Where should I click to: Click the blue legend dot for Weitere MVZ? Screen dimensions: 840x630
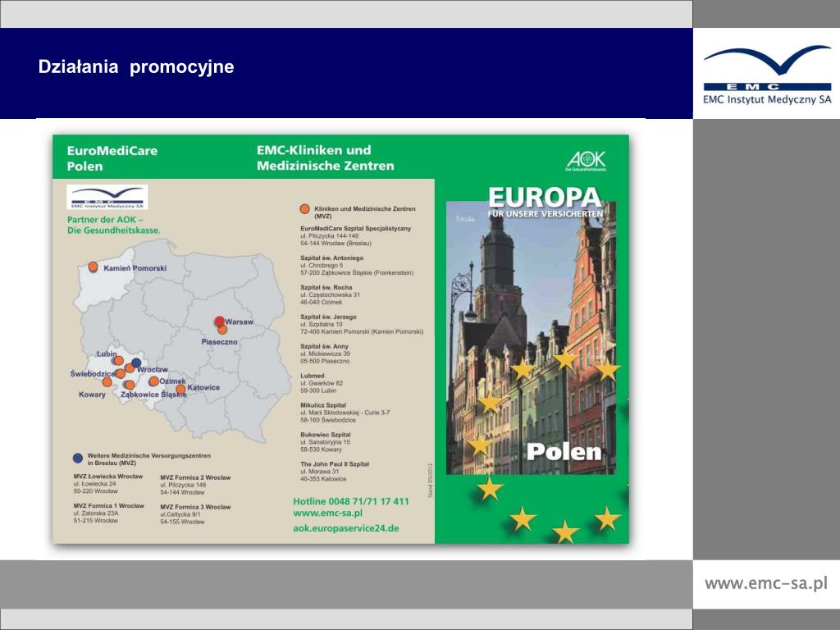(x=78, y=458)
